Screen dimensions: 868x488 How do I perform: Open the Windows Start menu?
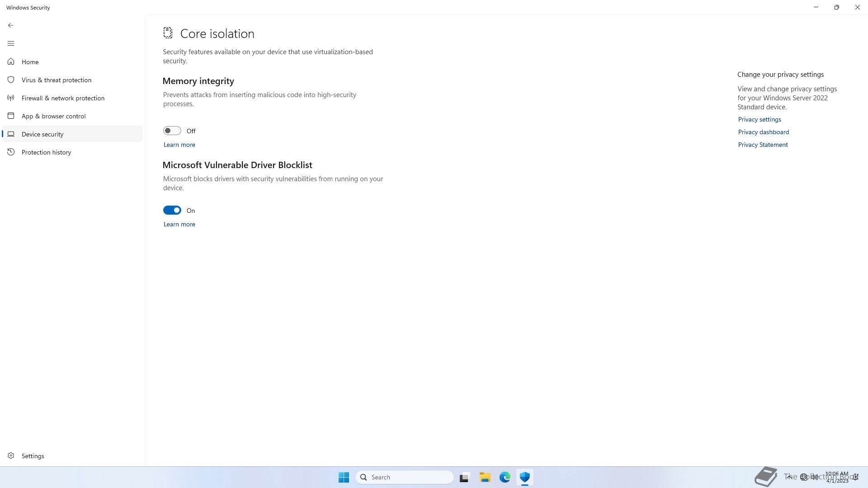pos(344,477)
